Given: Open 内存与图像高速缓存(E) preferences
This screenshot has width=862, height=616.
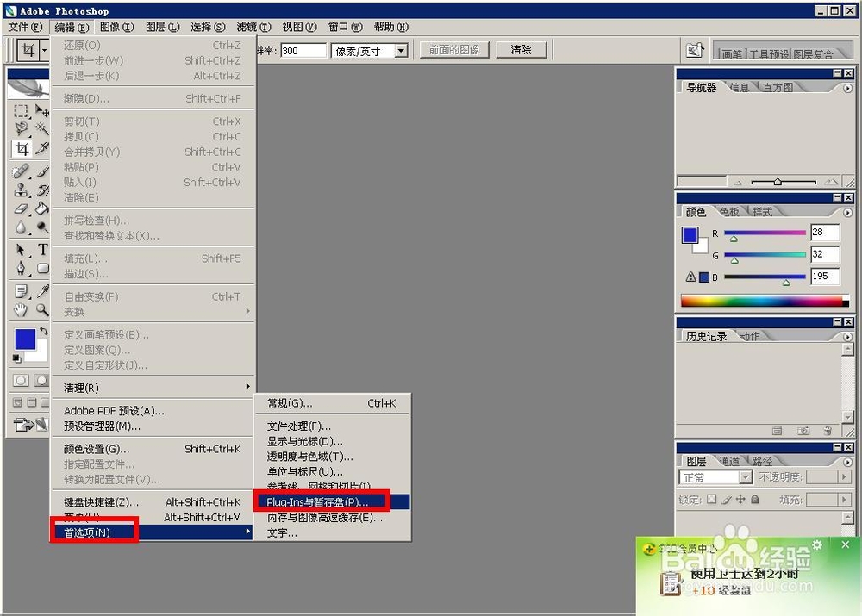Looking at the screenshot, I should [332, 518].
